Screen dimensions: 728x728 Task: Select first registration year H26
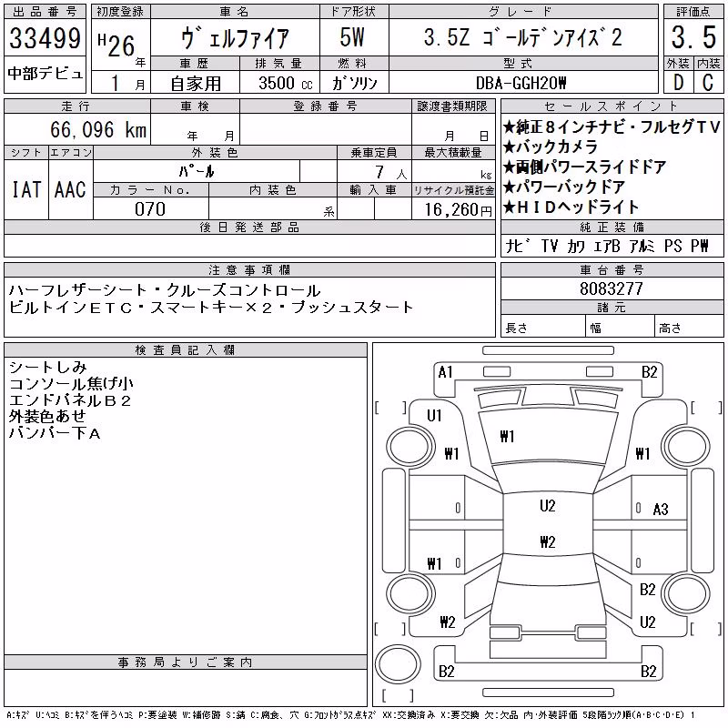click(116, 45)
